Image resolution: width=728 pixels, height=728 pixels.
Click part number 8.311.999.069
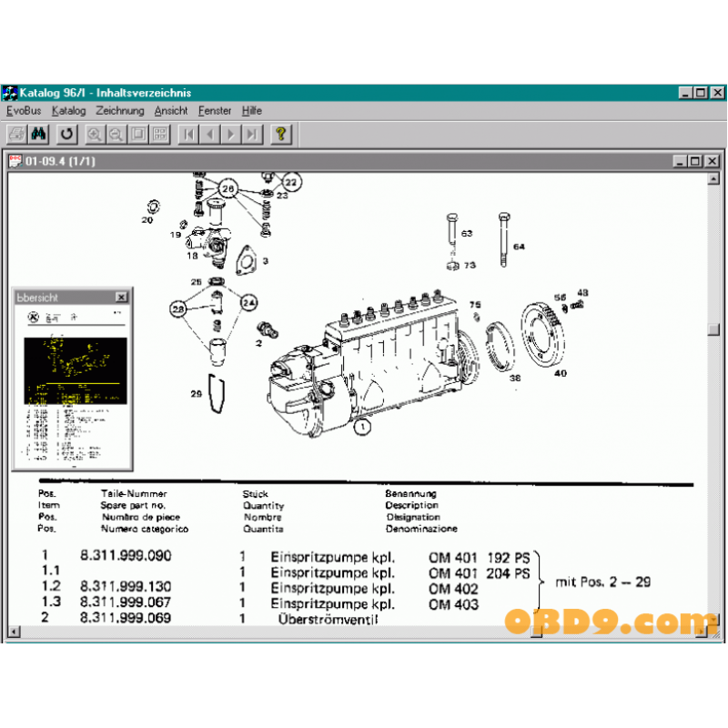click(x=126, y=618)
